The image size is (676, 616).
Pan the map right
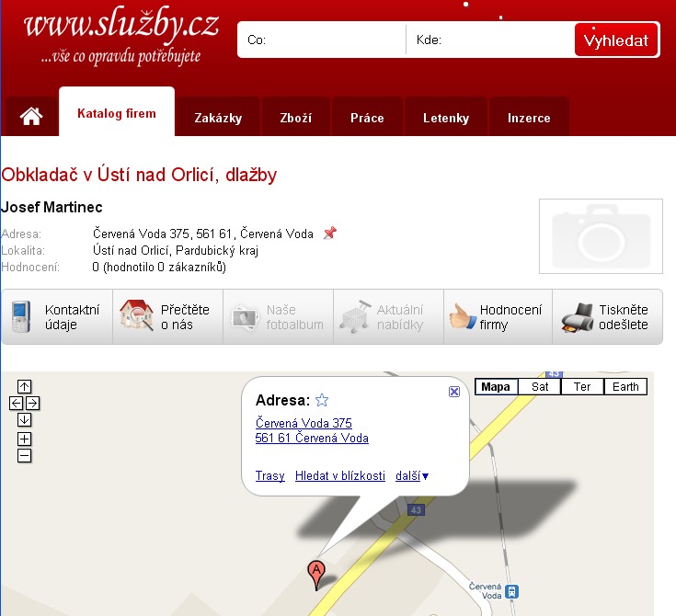[x=33, y=403]
